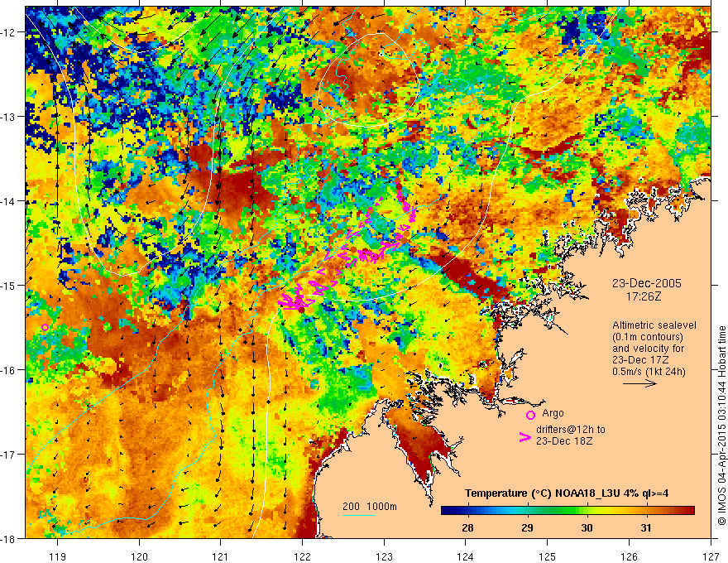Viewport: 728px width, 563px height.
Task: Click colorbar tick label 31
Action: [x=646, y=527]
